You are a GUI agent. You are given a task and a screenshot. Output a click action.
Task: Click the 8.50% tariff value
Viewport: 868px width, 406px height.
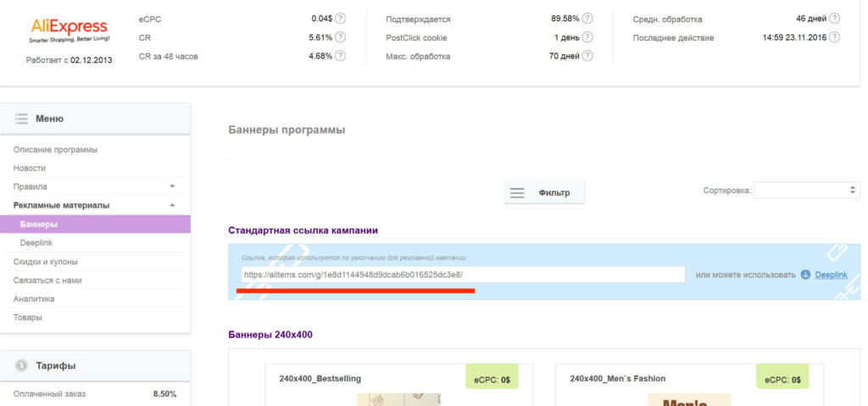(164, 394)
